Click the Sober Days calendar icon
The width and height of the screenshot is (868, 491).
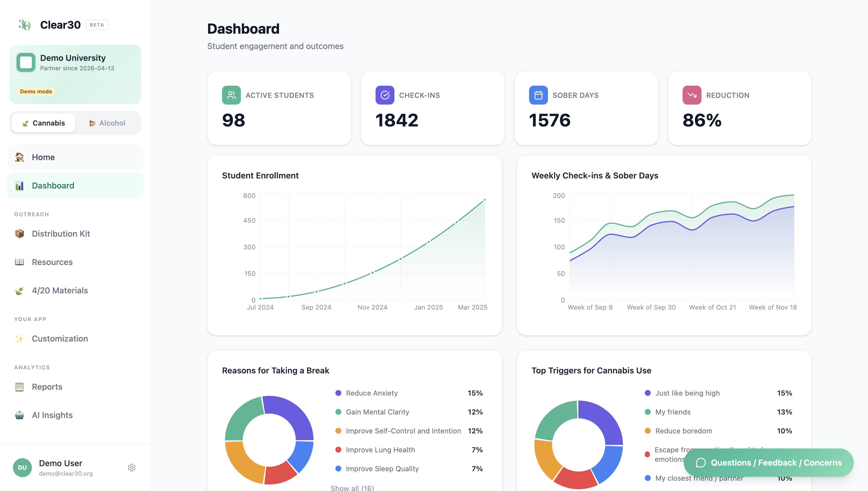coord(538,95)
